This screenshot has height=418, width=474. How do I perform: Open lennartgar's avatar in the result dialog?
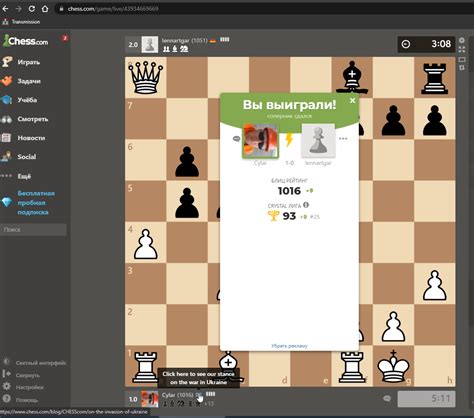click(x=318, y=141)
